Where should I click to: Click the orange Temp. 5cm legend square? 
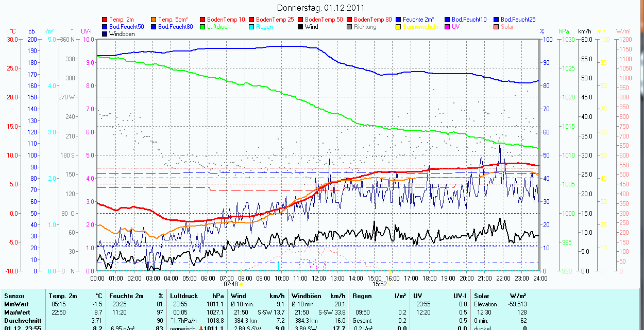(154, 20)
